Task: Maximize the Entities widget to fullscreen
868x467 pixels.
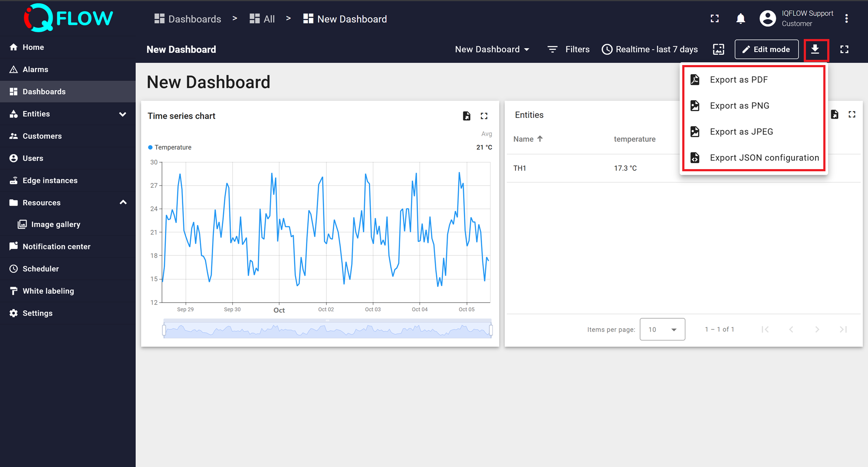Action: tap(852, 114)
